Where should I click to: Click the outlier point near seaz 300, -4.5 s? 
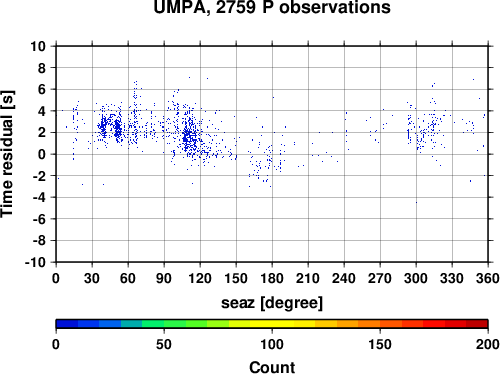[x=416, y=202]
